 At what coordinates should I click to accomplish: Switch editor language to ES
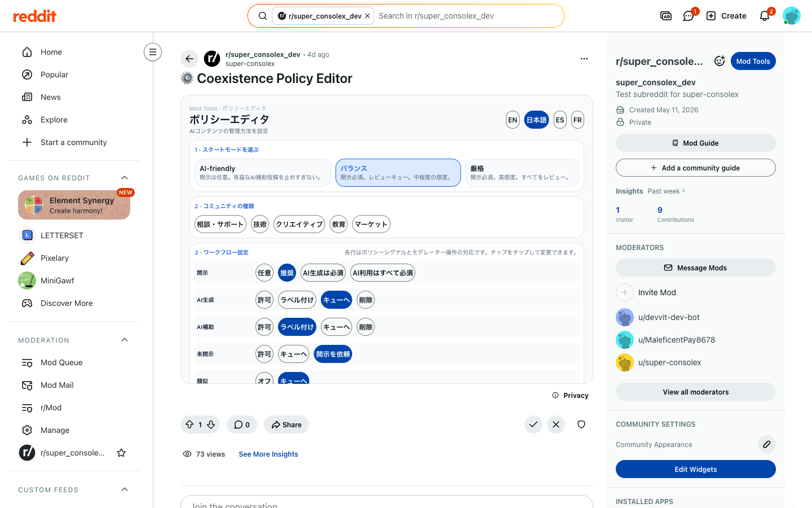[560, 120]
